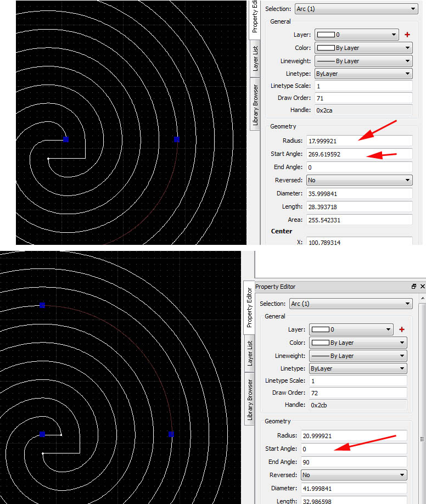426x504 pixels.
Task: Click Center X field showing 100.789314
Action: (x=359, y=242)
